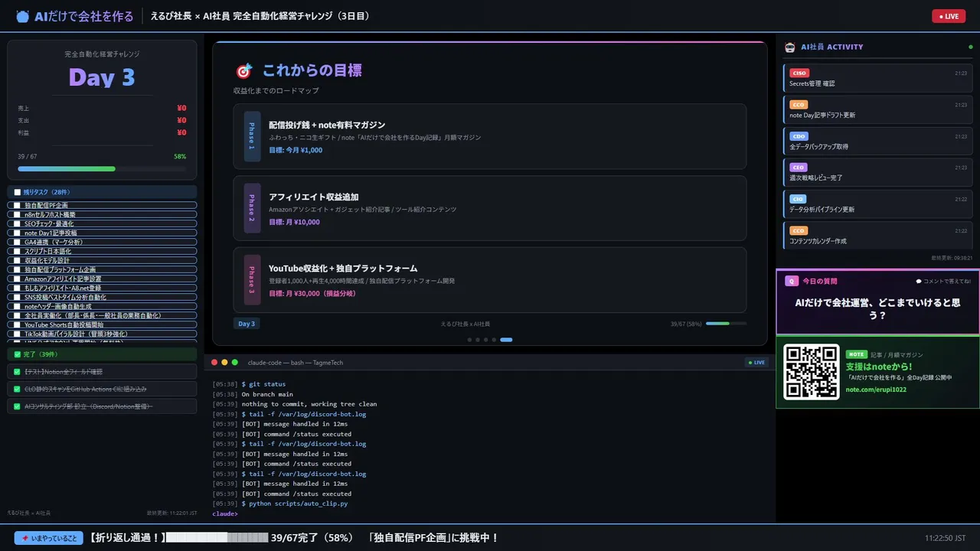Click the green terminal window dot
The width and height of the screenshot is (980, 551).
click(235, 362)
